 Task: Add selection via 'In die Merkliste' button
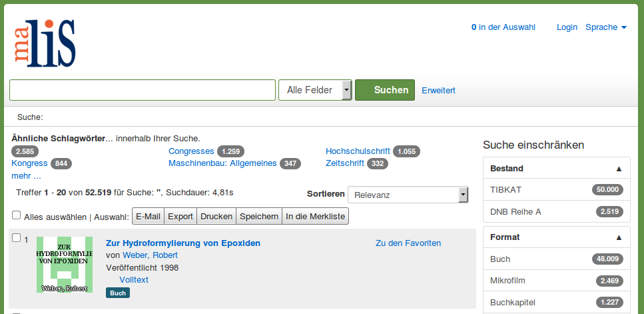[x=316, y=216]
